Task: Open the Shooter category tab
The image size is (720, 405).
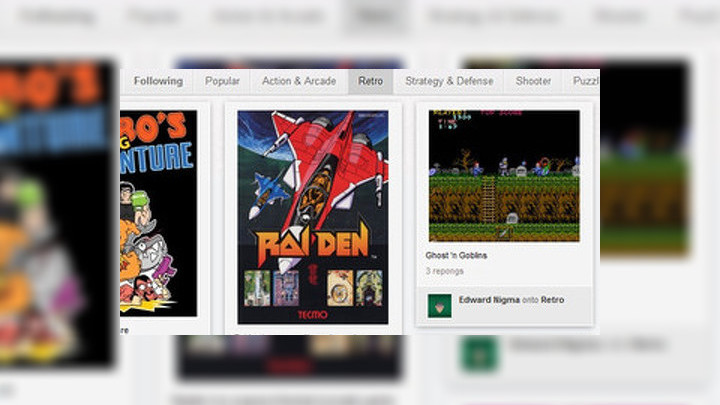Action: (x=533, y=81)
